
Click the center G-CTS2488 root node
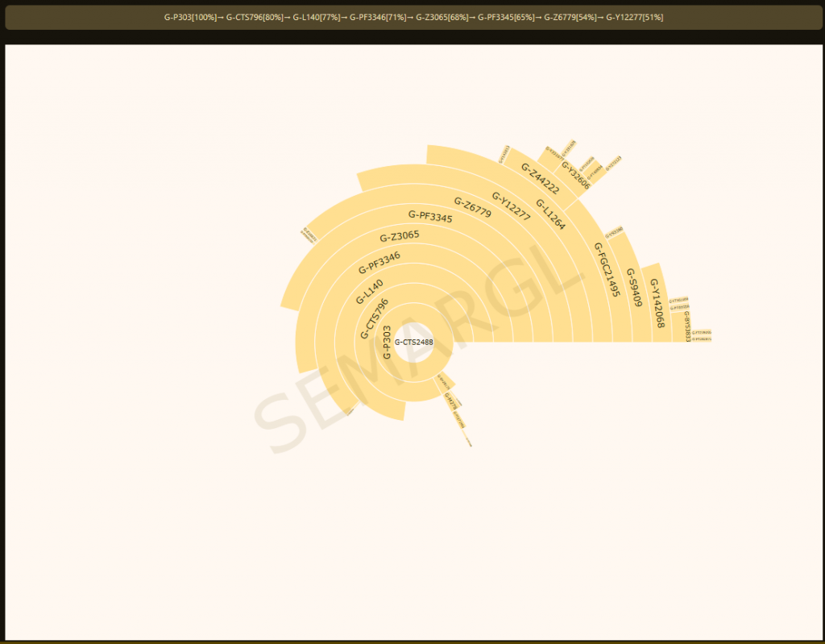coord(413,342)
